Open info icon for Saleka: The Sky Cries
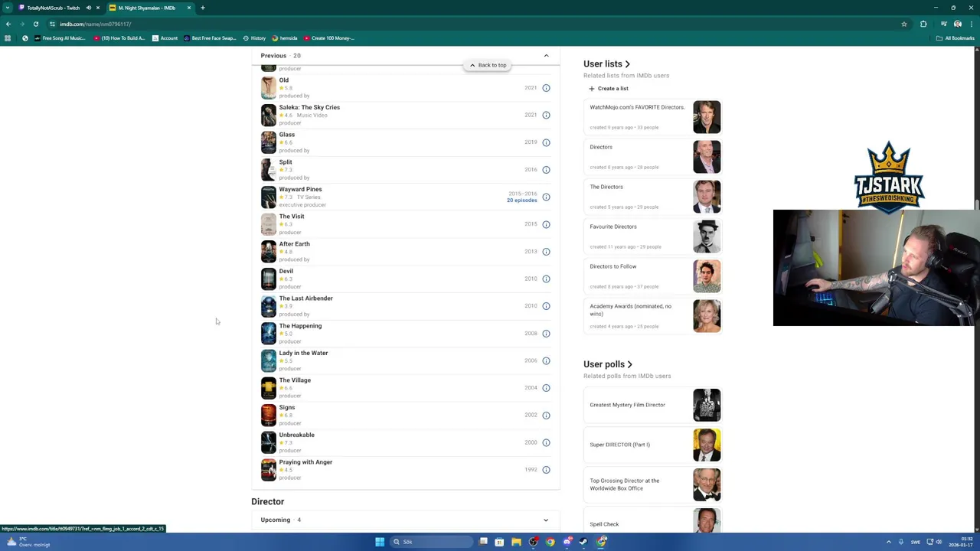Screen dimensions: 980x551 coord(546,115)
